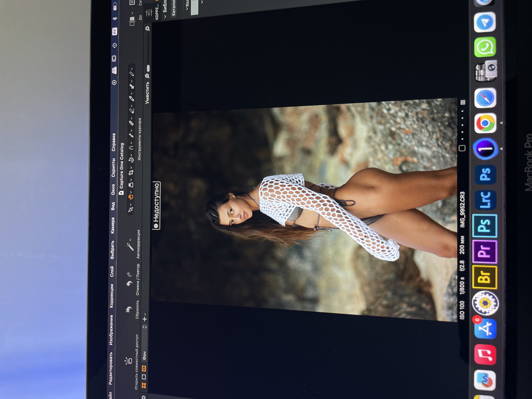Open the Слой menu
The image size is (532, 399).
pos(112,271)
